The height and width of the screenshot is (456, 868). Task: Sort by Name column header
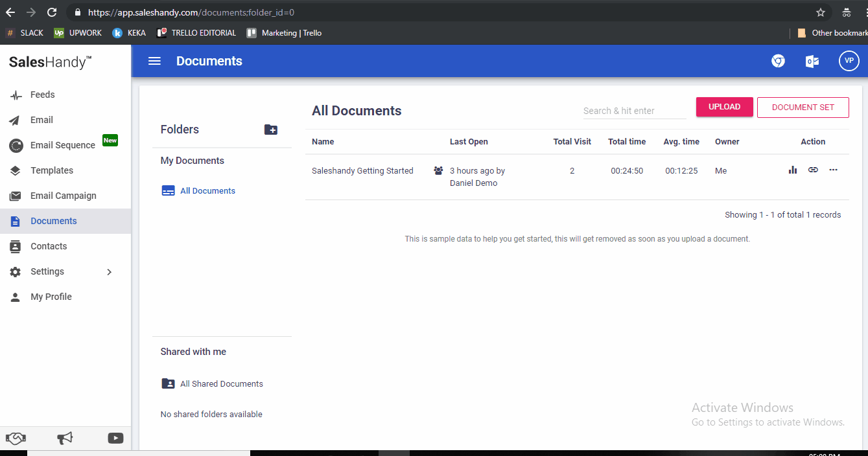[323, 141]
